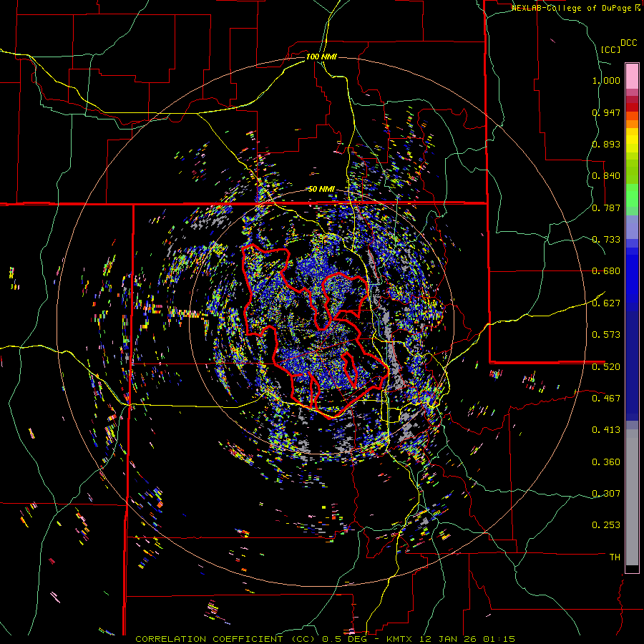Click the 0.253 legend value
The height and width of the screenshot is (644, 644).
(x=606, y=525)
